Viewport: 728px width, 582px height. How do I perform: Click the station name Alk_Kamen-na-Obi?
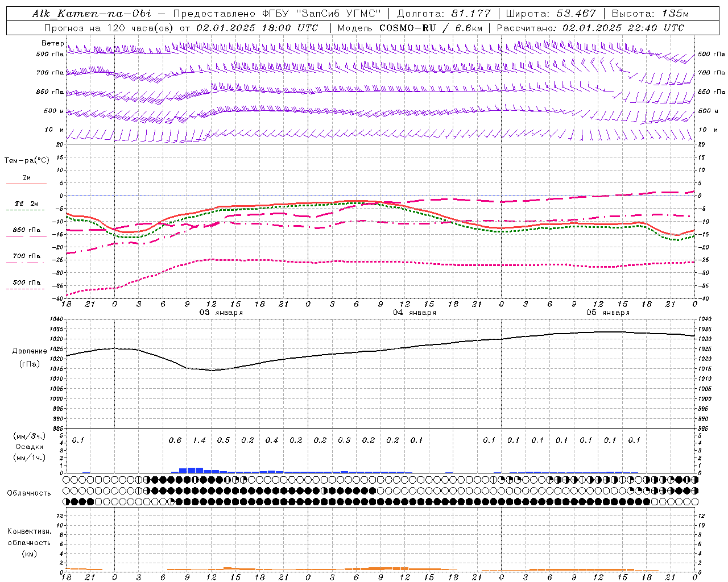point(92,14)
